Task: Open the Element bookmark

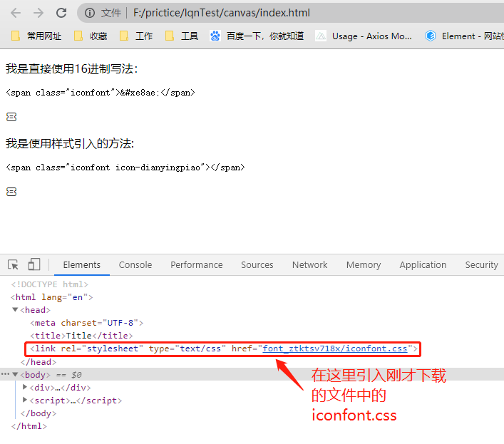Action: 464,36
